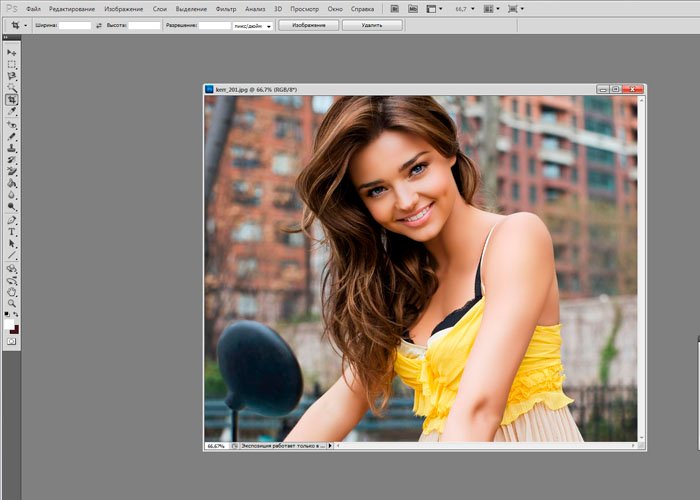The width and height of the screenshot is (700, 500).
Task: Swap width and height values
Action: [98, 25]
